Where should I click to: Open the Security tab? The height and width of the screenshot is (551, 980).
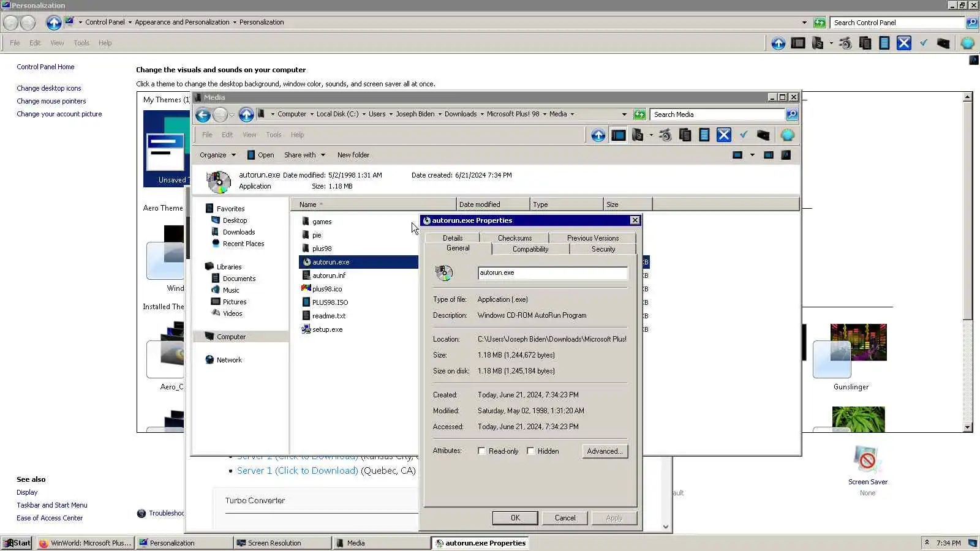click(x=603, y=249)
